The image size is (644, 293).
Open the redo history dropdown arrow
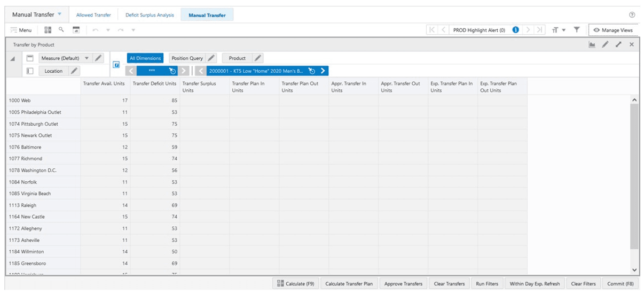(x=133, y=30)
